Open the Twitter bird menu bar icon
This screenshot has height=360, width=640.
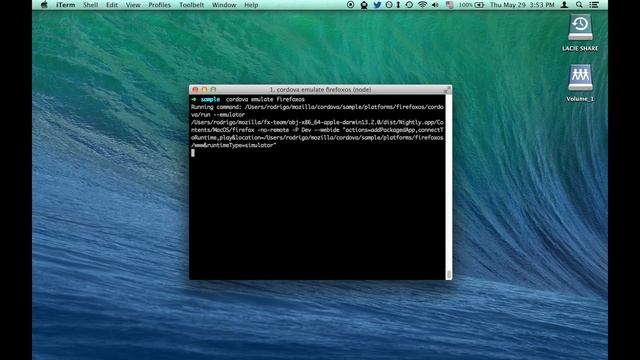click(377, 5)
